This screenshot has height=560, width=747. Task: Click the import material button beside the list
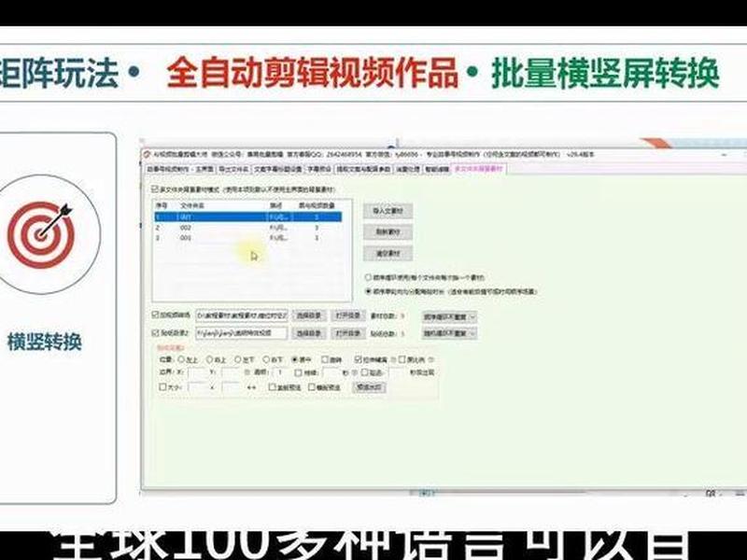click(388, 211)
